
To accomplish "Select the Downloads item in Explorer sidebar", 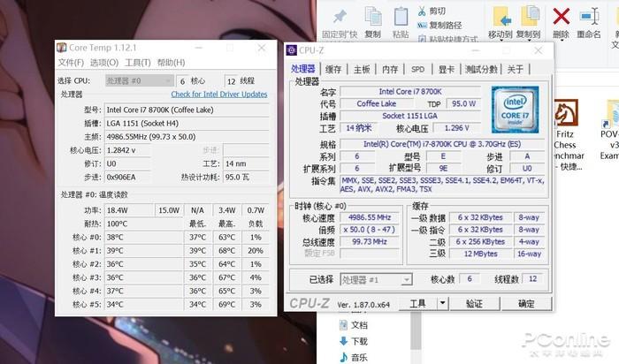I will click(x=354, y=341).
